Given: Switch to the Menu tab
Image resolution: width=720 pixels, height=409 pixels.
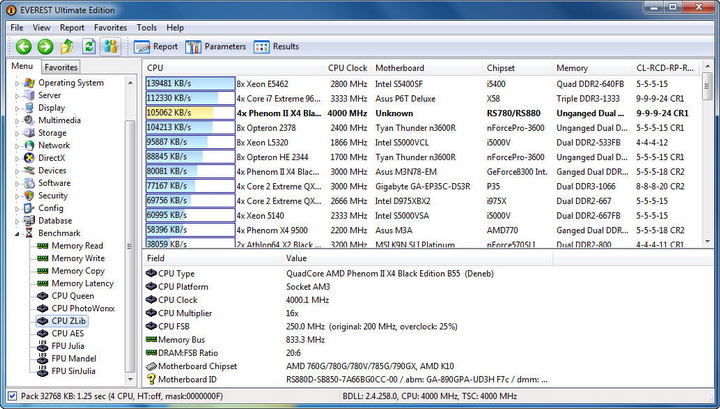Looking at the screenshot, I should tap(22, 66).
